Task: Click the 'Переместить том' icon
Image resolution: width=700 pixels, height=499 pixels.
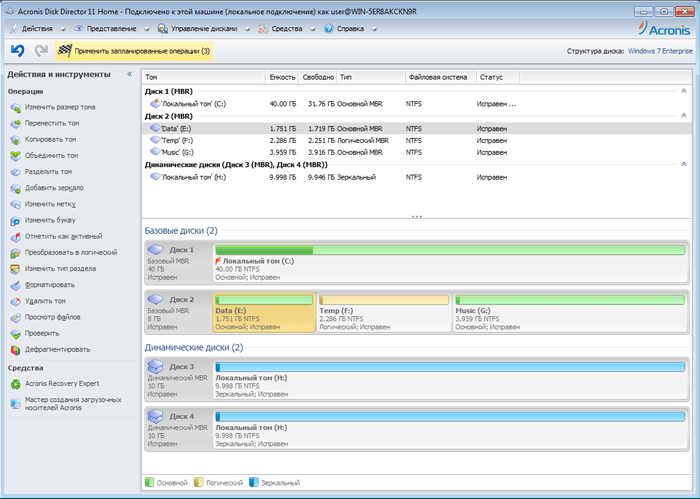Action: [16, 124]
